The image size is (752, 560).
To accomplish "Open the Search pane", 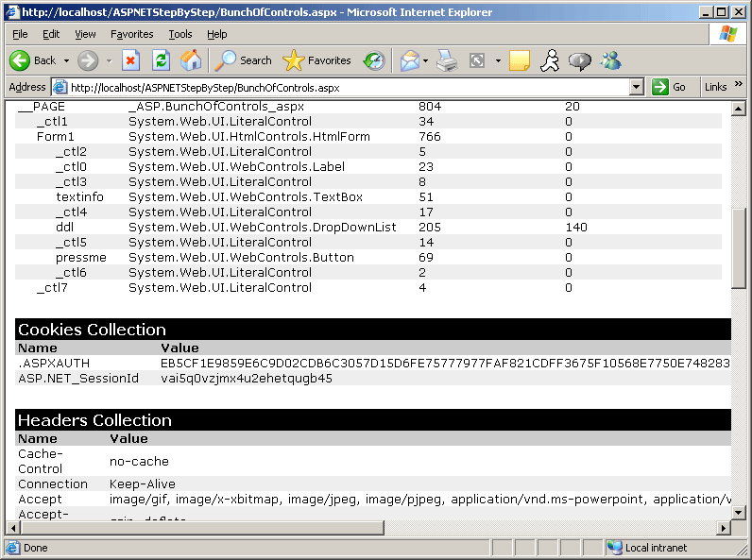I will [x=243, y=60].
